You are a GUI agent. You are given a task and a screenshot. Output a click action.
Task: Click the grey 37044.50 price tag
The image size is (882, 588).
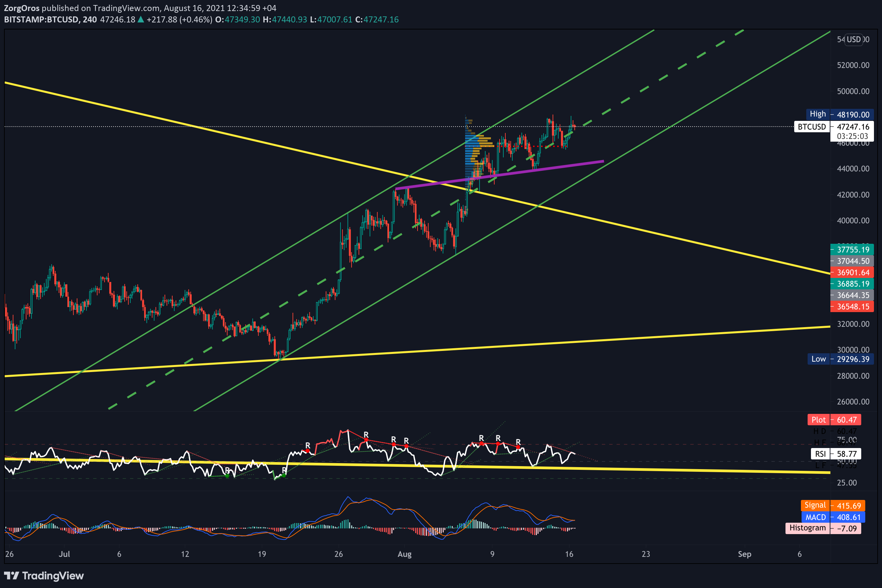pos(852,261)
